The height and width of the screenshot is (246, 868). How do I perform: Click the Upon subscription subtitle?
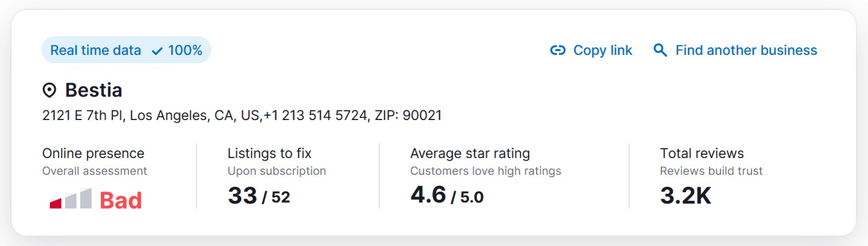coord(277,171)
